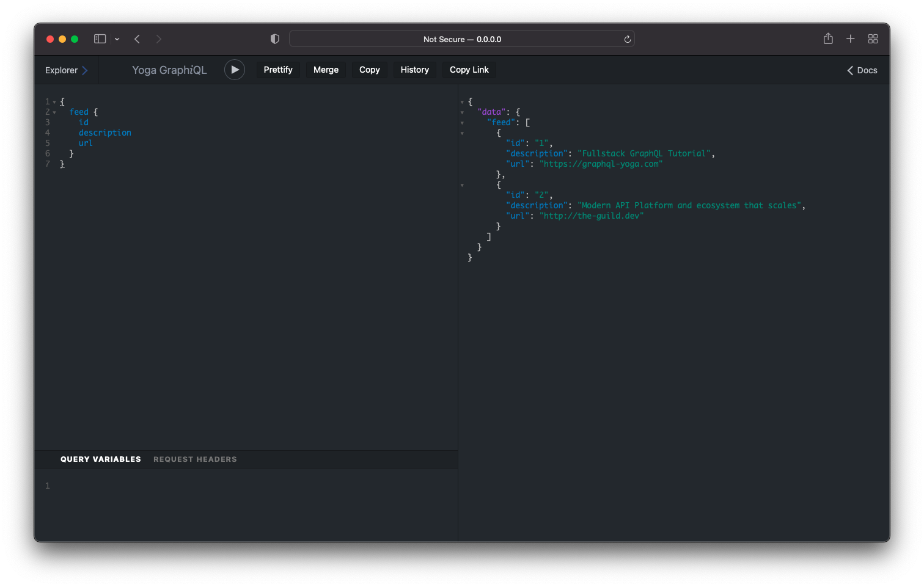Select the Query Variables tab
The width and height of the screenshot is (924, 587).
point(100,459)
